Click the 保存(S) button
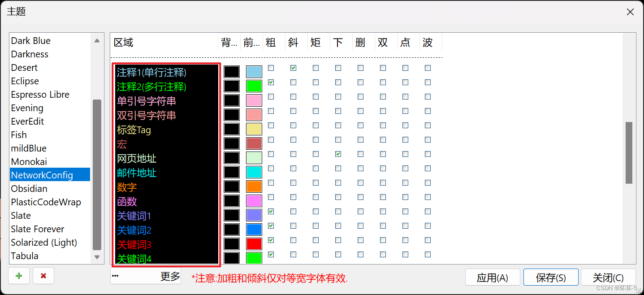 pyautogui.click(x=551, y=278)
